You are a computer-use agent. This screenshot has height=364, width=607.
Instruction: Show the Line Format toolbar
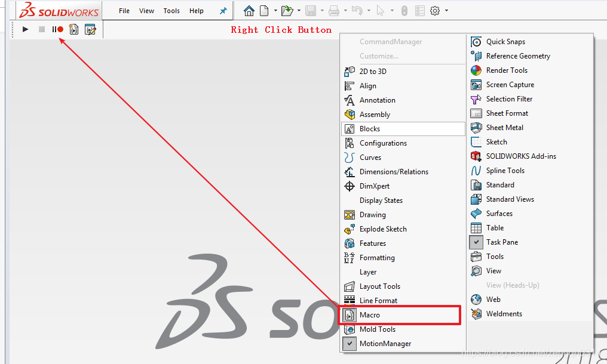tap(403, 301)
